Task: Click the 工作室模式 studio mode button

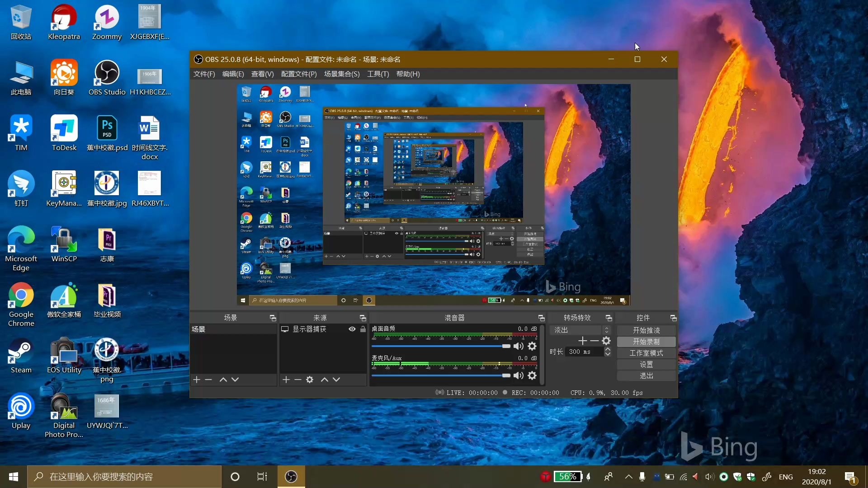Action: click(x=646, y=353)
